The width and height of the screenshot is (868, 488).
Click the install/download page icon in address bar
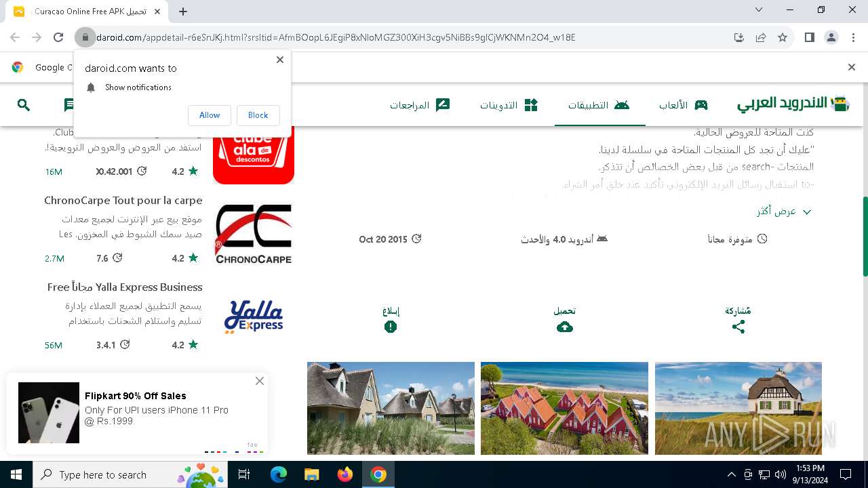[x=739, y=38]
